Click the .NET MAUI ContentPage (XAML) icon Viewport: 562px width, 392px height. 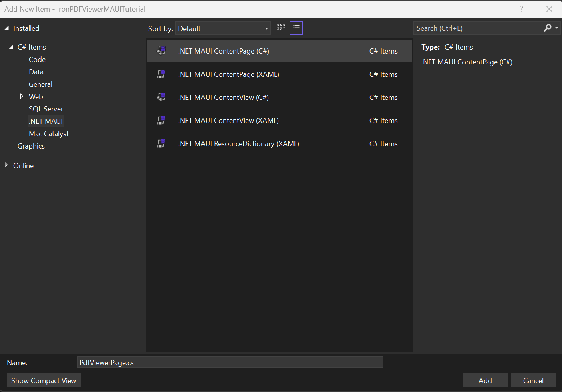click(x=161, y=74)
